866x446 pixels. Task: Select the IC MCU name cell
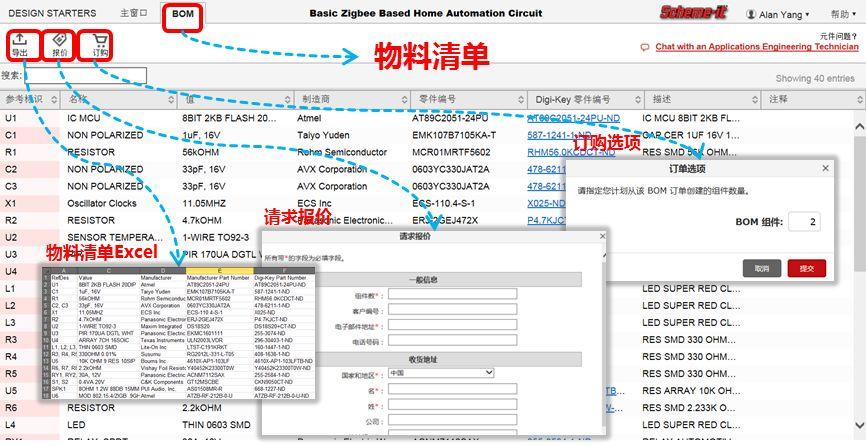pos(84,118)
